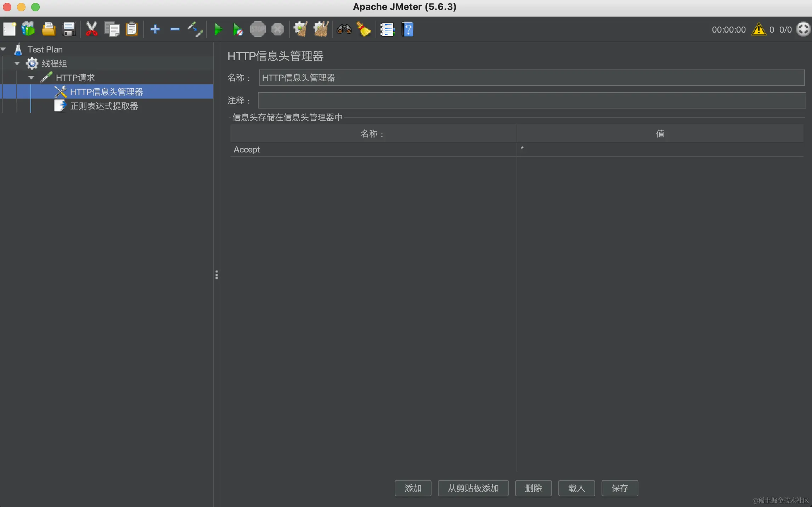Open the Help question mark icon

click(x=407, y=29)
